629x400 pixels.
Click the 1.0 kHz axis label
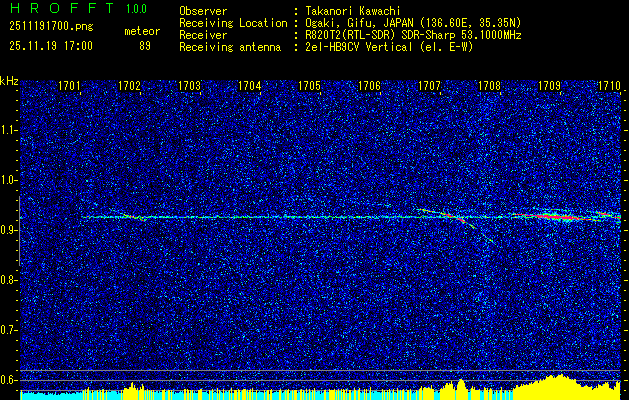[8, 181]
